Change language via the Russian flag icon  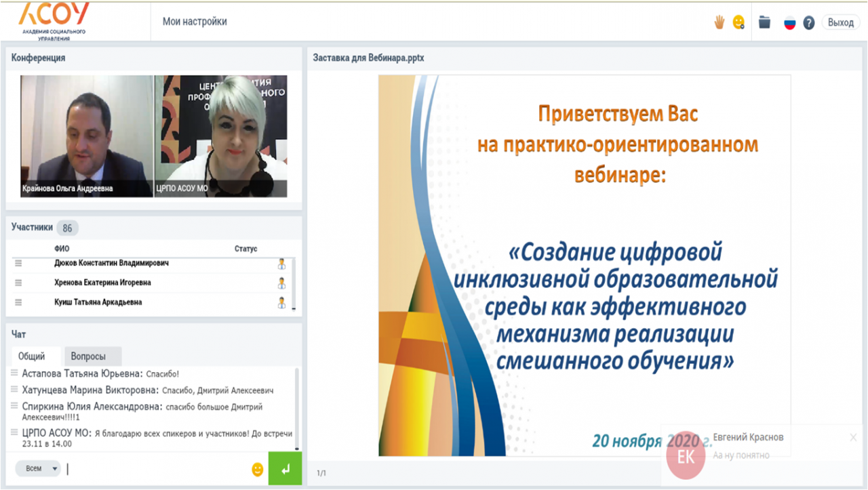[789, 22]
